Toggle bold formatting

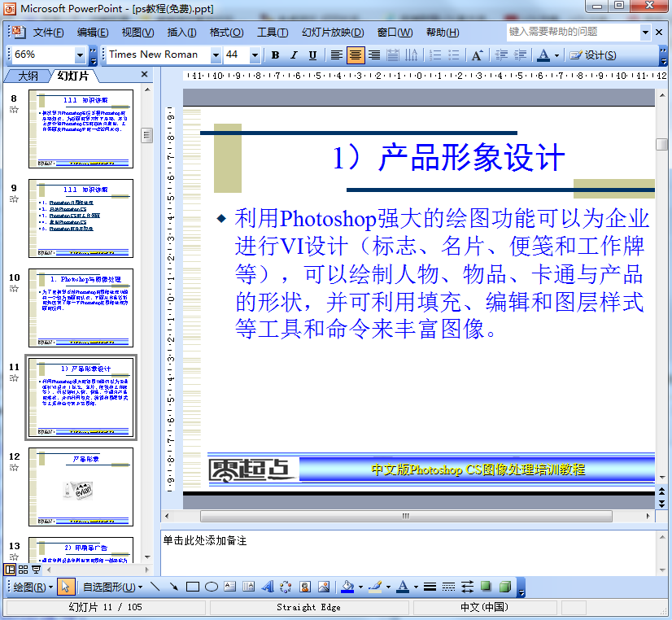273,55
